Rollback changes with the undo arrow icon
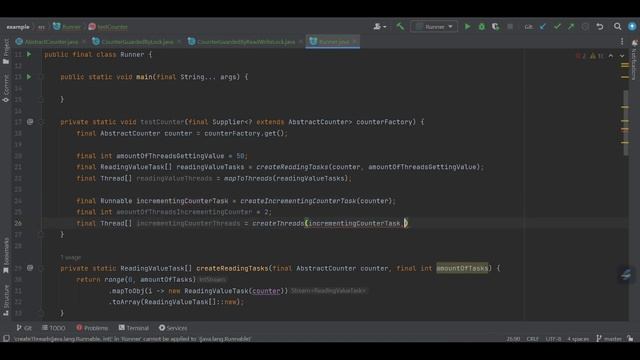This screenshot has width=640, height=360. point(600,27)
